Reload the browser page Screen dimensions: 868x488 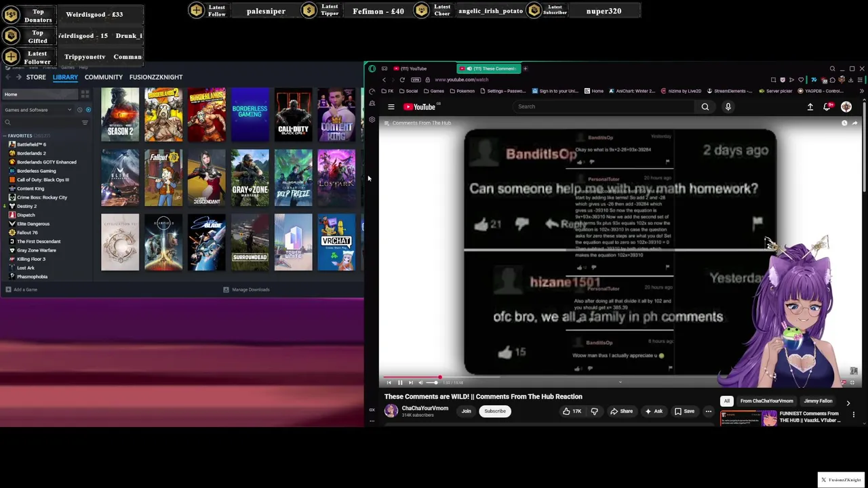[402, 79]
